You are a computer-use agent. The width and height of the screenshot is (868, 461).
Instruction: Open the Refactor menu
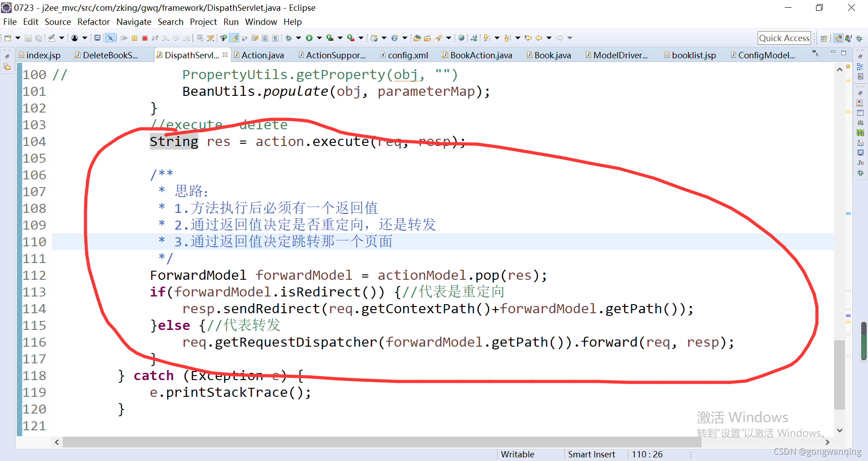(x=93, y=22)
